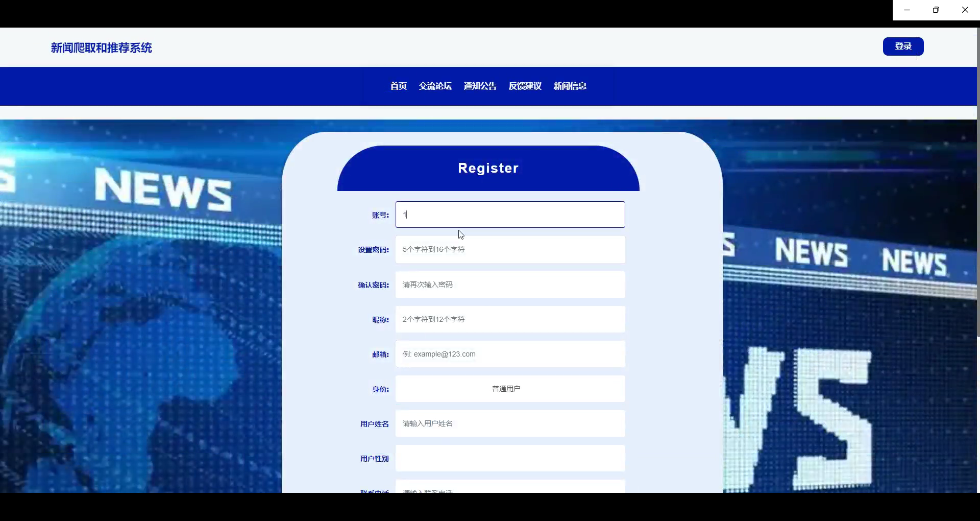Open the 首页 home menu item
The height and width of the screenshot is (521, 980).
[399, 86]
